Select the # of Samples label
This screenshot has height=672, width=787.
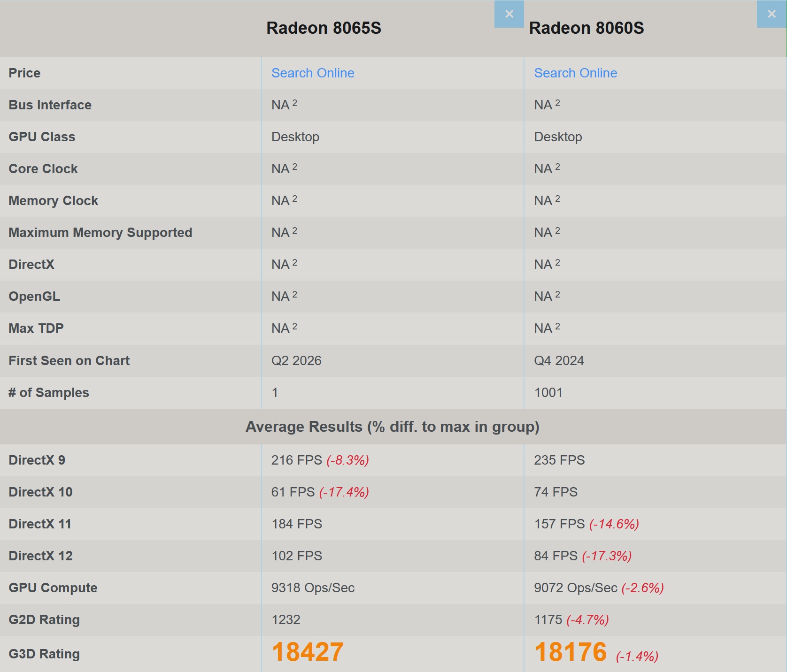(49, 393)
